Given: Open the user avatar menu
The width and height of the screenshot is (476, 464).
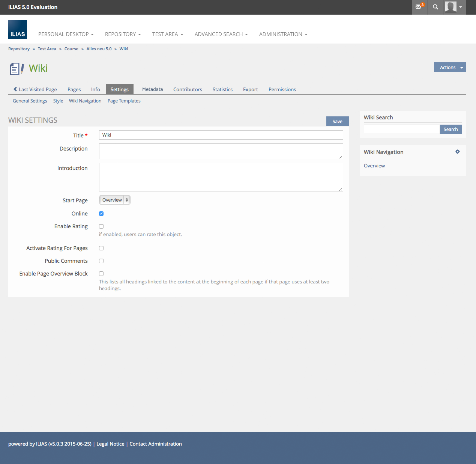Looking at the screenshot, I should pos(454,7).
